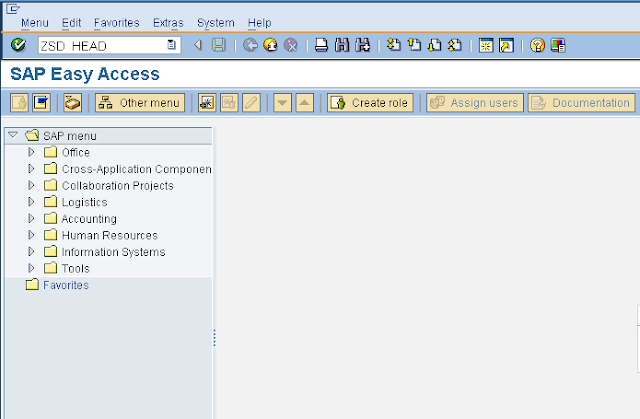Click the Help question mark icon
Screen dimensions: 640x419
tap(537, 45)
